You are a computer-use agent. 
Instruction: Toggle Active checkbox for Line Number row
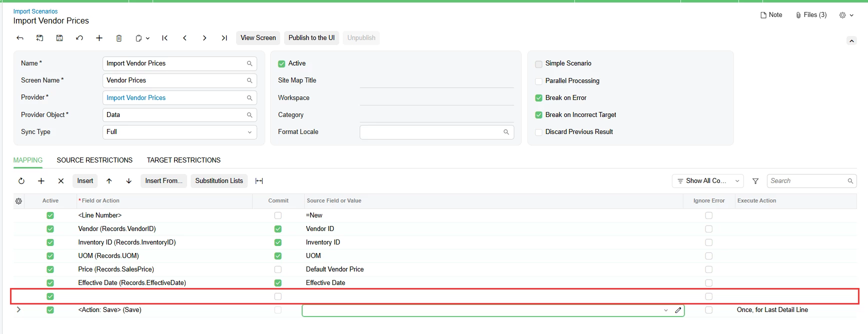pyautogui.click(x=50, y=215)
